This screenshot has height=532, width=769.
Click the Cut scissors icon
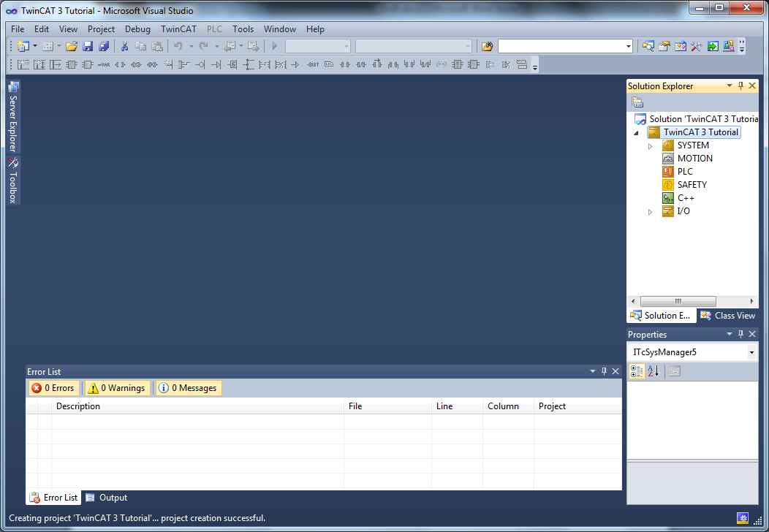pyautogui.click(x=124, y=46)
